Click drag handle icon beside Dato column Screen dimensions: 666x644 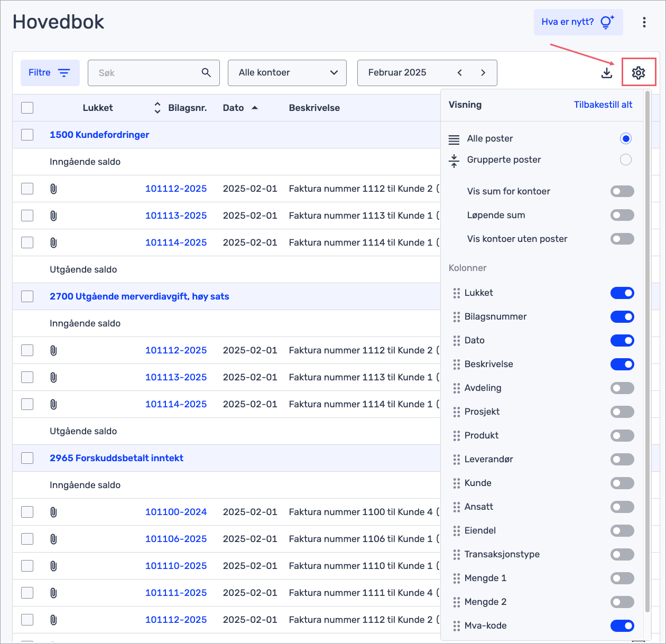457,341
